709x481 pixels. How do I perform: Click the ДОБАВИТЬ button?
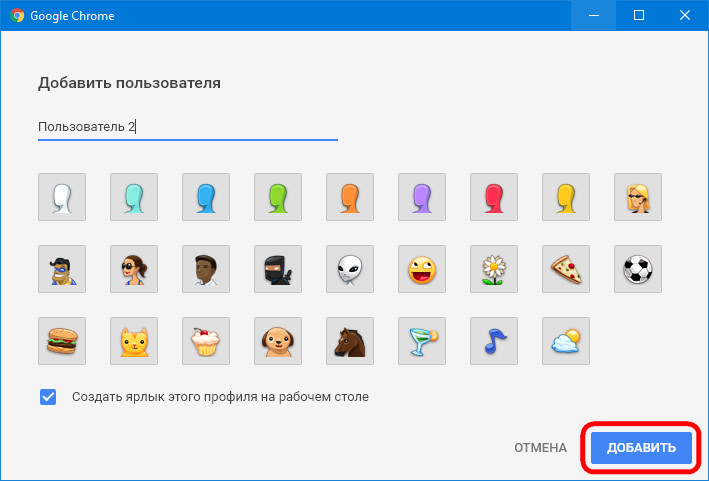641,448
